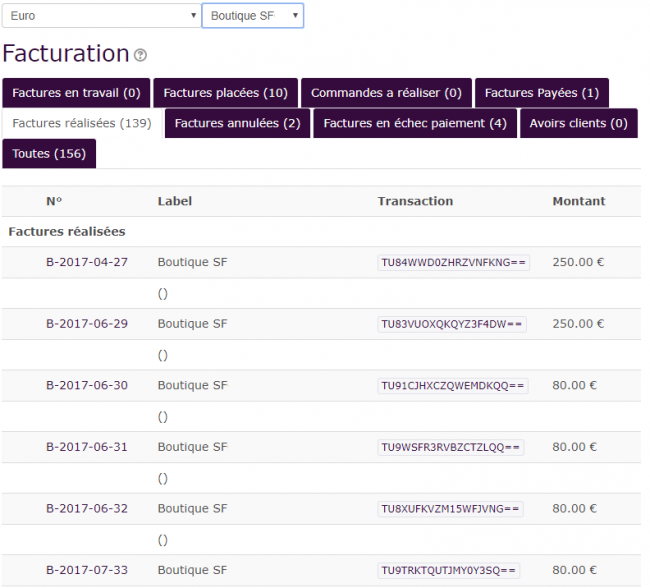
Task: Go to Factures Payées (1) tab
Action: click(541, 93)
